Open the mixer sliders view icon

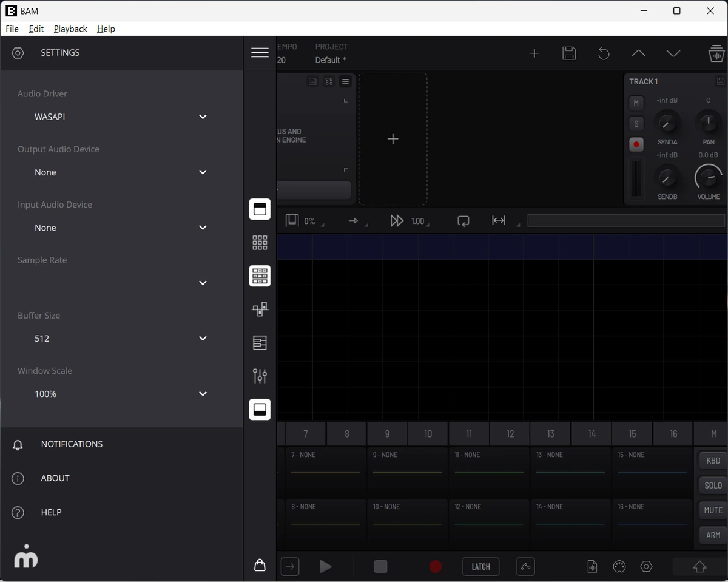point(260,376)
